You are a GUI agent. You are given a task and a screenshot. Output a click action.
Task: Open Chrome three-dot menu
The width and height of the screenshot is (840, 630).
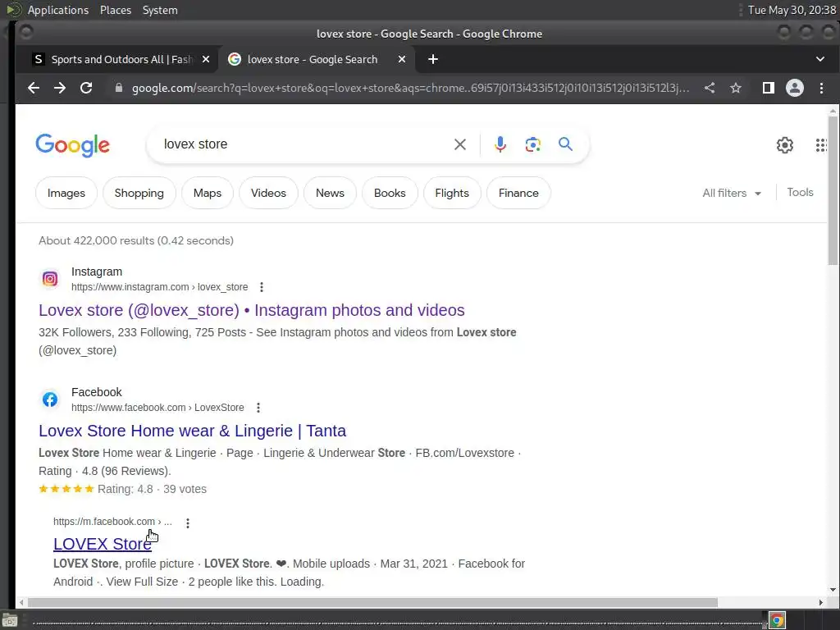821,88
